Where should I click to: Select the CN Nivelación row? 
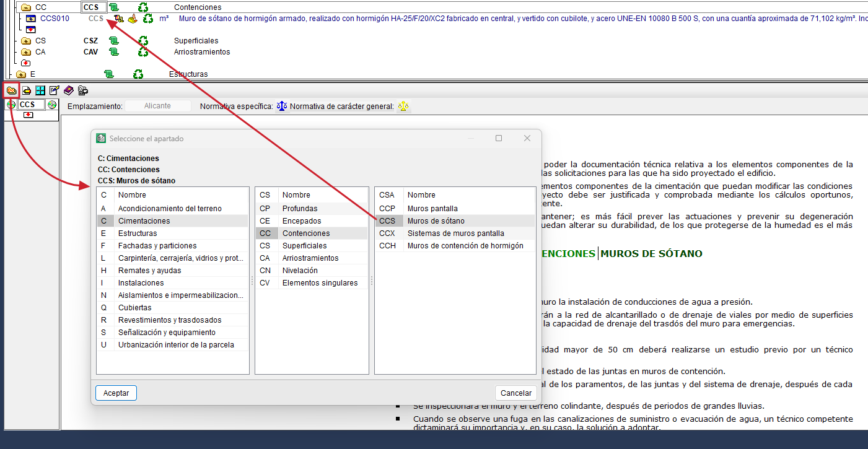[312, 271]
